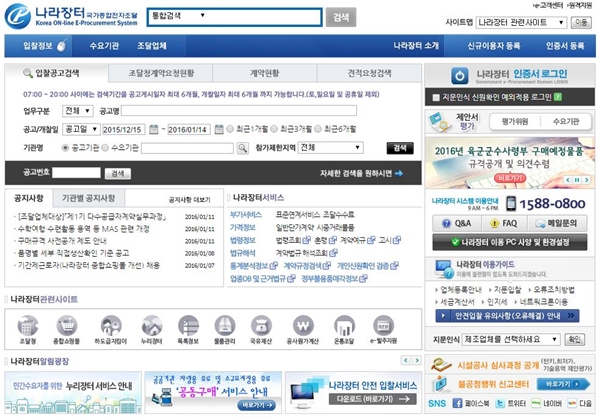The width and height of the screenshot is (600, 418).
Task: Open the 종합쇼핑몰 shopping mall icon
Action: [67, 322]
